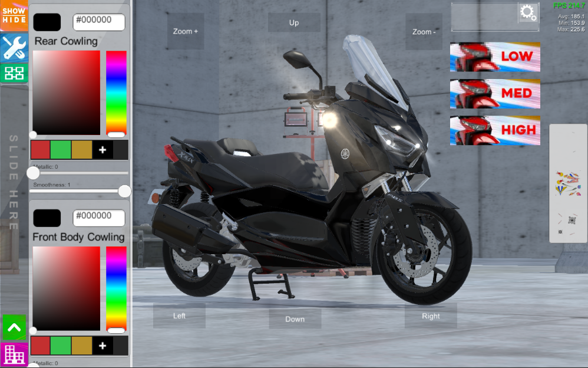Move camera with the Up button
Screen dimensions: 588x368
[294, 22]
